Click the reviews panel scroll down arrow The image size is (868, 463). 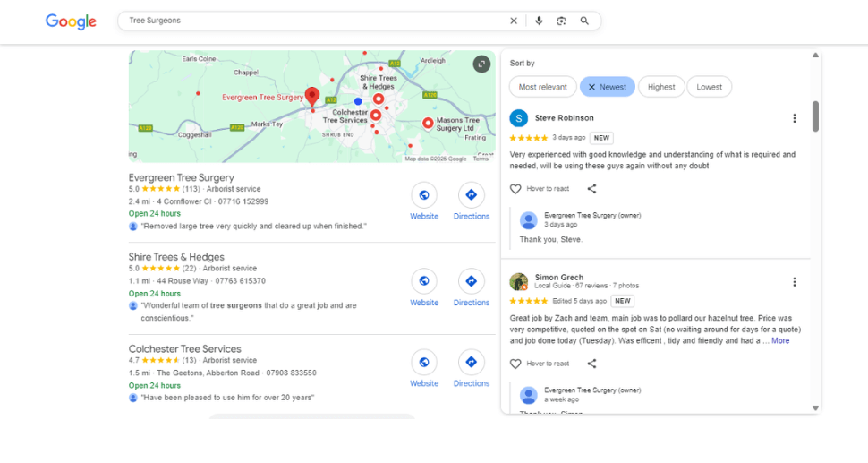point(815,408)
